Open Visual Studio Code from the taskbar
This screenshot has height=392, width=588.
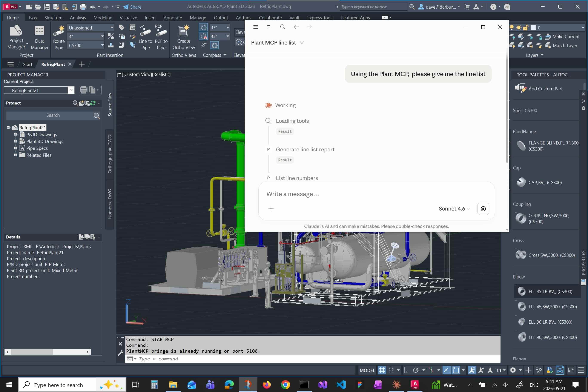pyautogui.click(x=341, y=384)
